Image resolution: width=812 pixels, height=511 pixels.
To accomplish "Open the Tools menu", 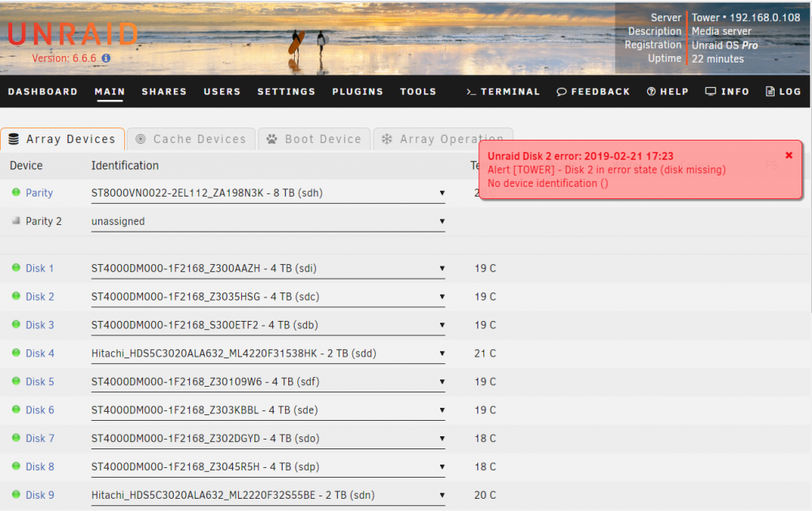I will [x=418, y=92].
